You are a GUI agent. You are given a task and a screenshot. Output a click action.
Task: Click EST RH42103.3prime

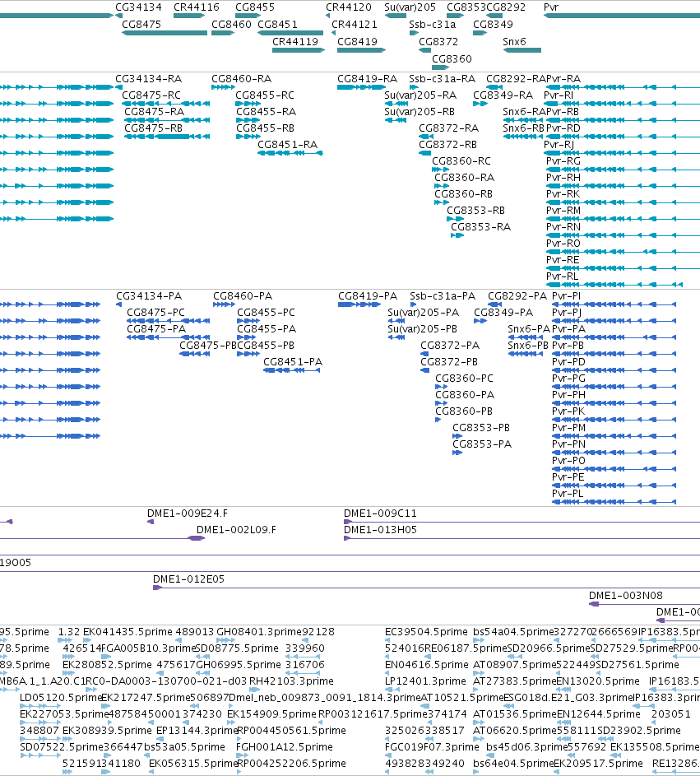tap(291, 681)
